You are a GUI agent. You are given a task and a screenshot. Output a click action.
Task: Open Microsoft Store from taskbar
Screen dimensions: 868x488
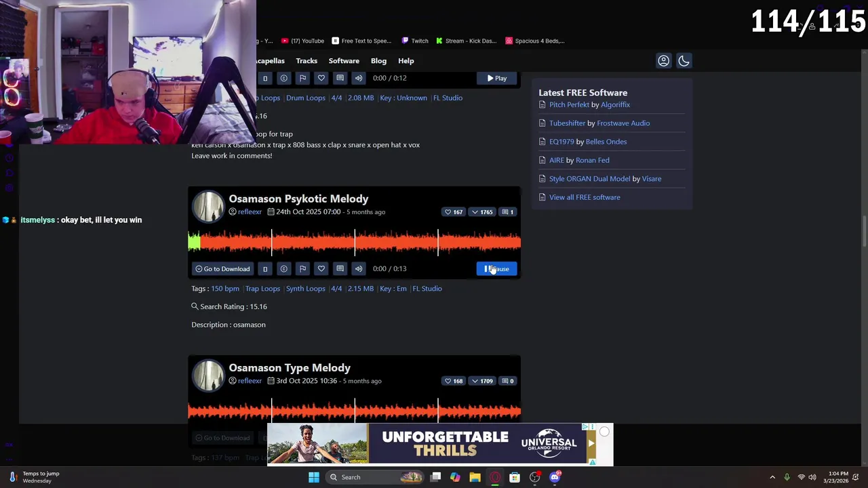[515, 477]
